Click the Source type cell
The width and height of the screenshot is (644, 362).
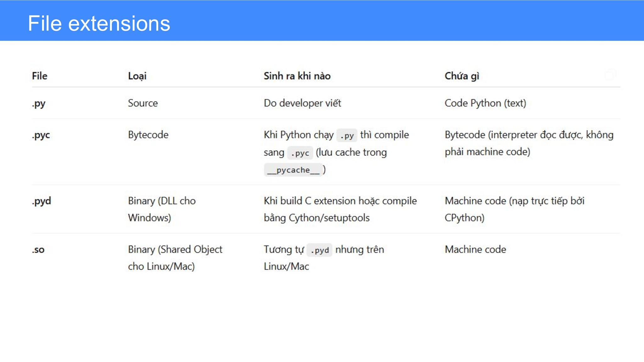(143, 103)
